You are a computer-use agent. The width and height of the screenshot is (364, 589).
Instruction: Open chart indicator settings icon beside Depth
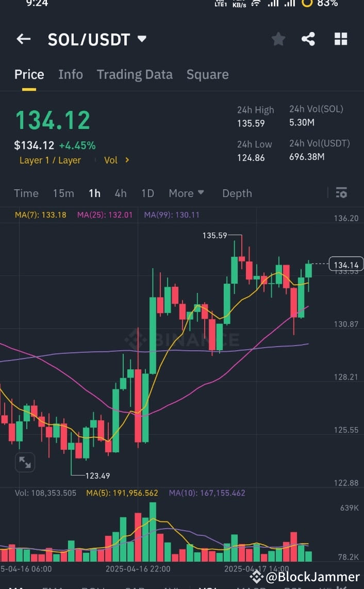tap(341, 193)
